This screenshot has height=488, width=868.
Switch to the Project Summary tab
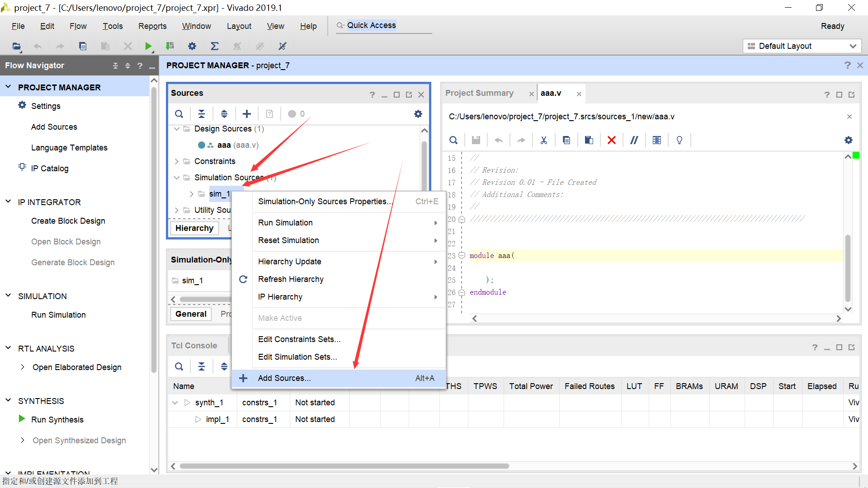pyautogui.click(x=479, y=93)
